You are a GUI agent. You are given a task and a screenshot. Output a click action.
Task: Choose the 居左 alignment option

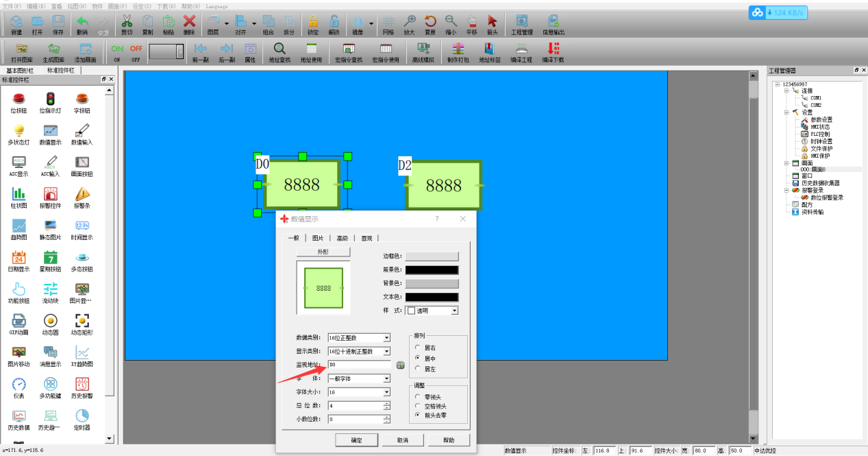pos(418,369)
